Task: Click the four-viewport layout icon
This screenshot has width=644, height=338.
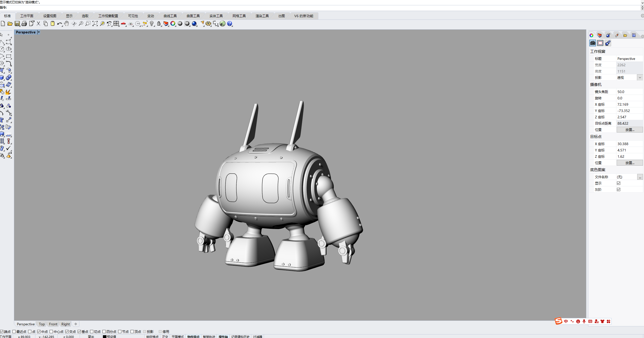Action: (116, 24)
